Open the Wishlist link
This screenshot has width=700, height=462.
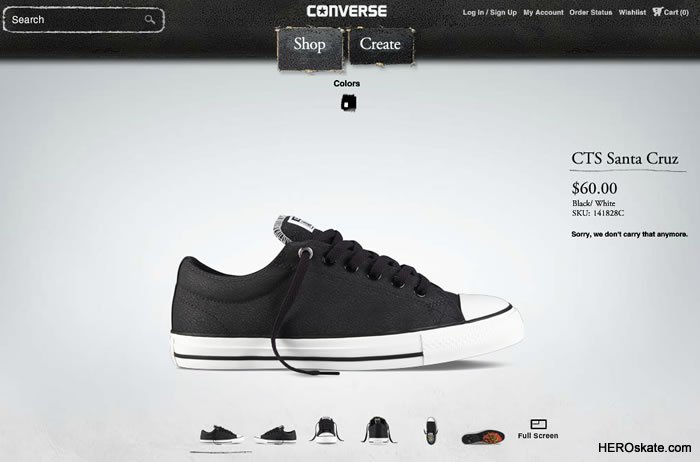point(632,12)
